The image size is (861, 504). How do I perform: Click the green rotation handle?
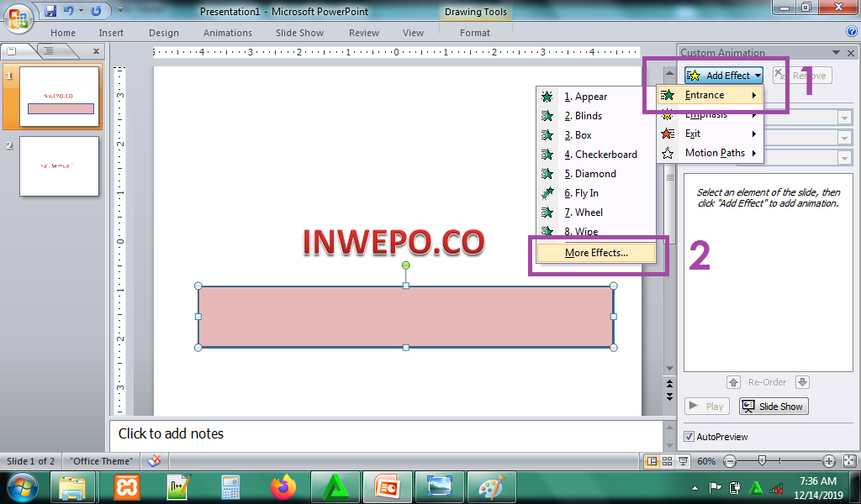(x=406, y=265)
